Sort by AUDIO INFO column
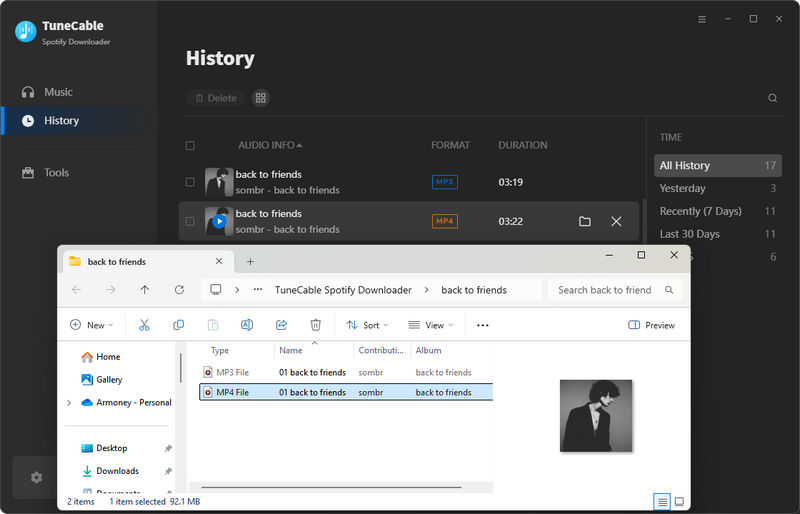This screenshot has height=514, width=800. coord(270,145)
